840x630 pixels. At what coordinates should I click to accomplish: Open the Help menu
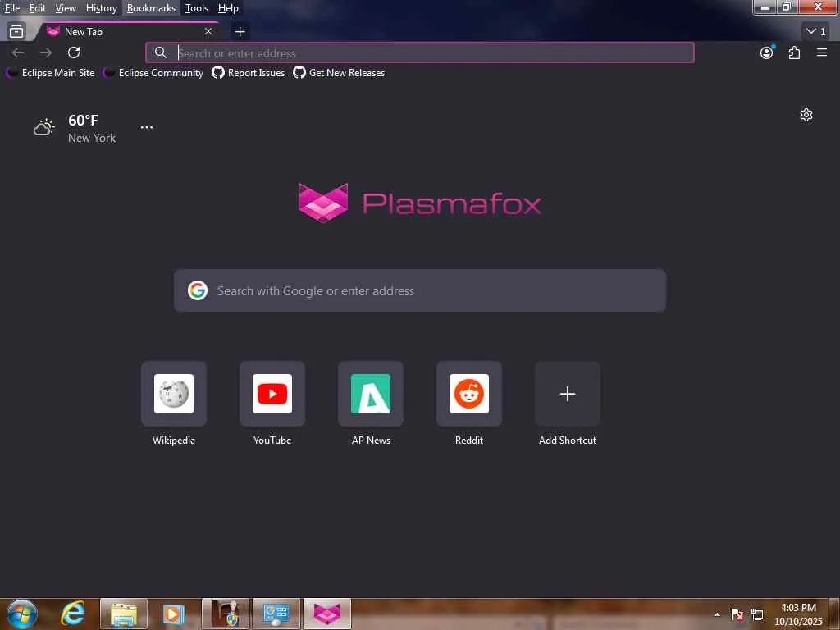pos(228,8)
